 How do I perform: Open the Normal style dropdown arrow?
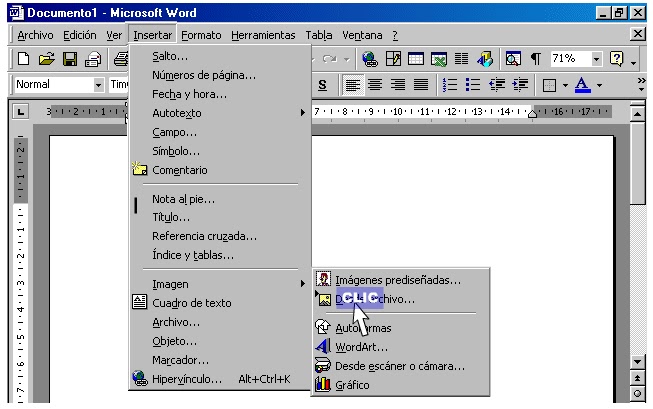click(x=98, y=85)
